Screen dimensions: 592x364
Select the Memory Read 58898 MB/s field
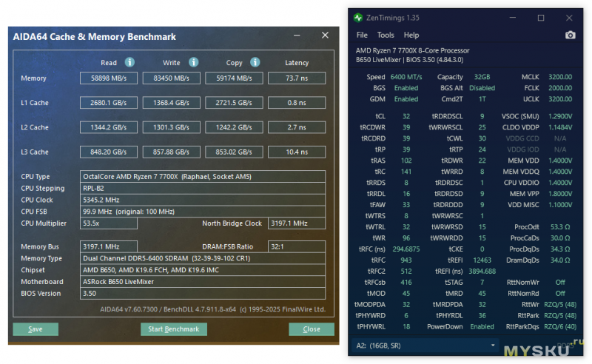point(109,78)
